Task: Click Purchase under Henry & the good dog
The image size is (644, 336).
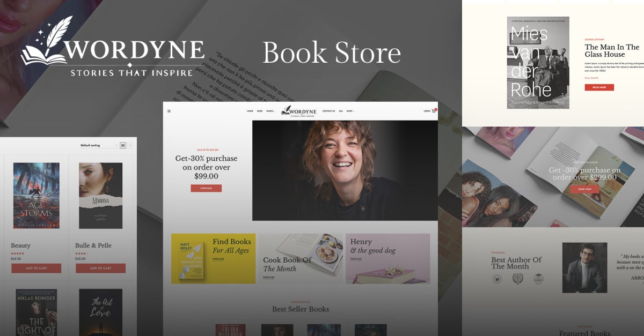Action: tap(356, 259)
